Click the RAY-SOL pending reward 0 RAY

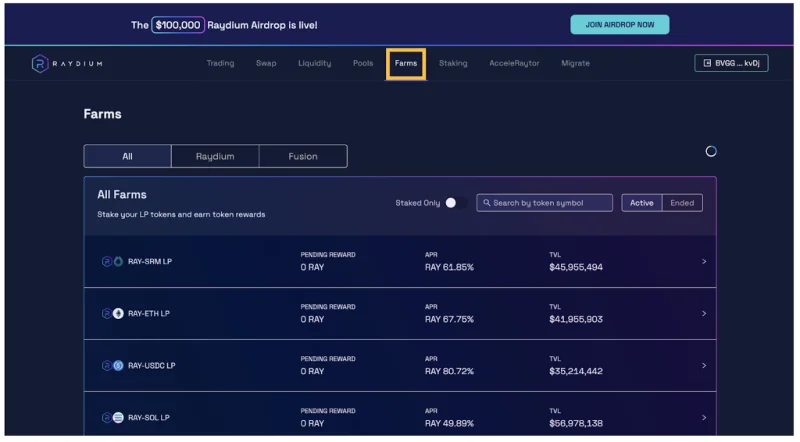tap(312, 423)
